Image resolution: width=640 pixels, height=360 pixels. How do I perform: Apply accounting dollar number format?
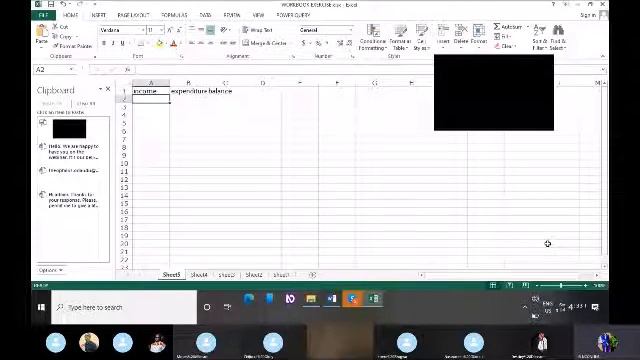coord(303,43)
